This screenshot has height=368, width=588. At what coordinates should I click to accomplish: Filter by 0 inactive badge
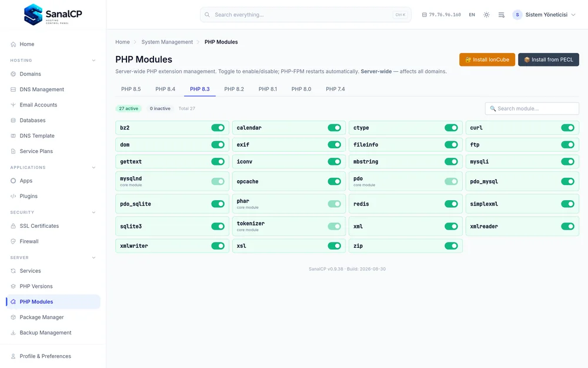tap(160, 108)
